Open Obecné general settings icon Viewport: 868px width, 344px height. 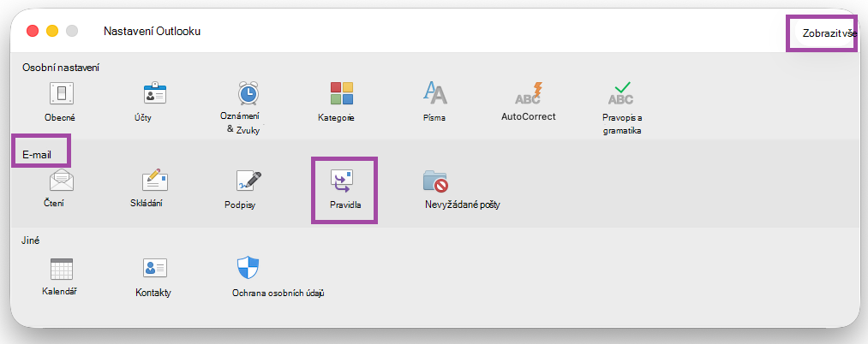(x=61, y=93)
